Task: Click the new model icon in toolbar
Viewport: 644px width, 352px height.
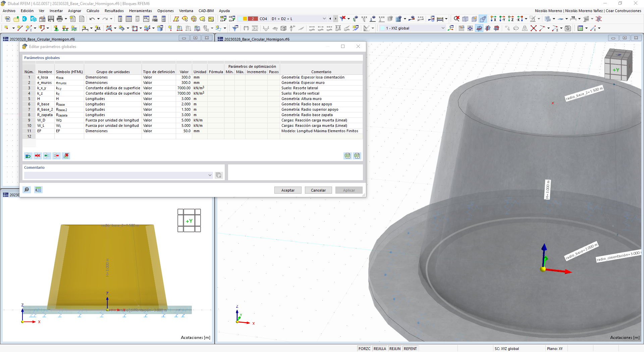Action: pos(7,19)
